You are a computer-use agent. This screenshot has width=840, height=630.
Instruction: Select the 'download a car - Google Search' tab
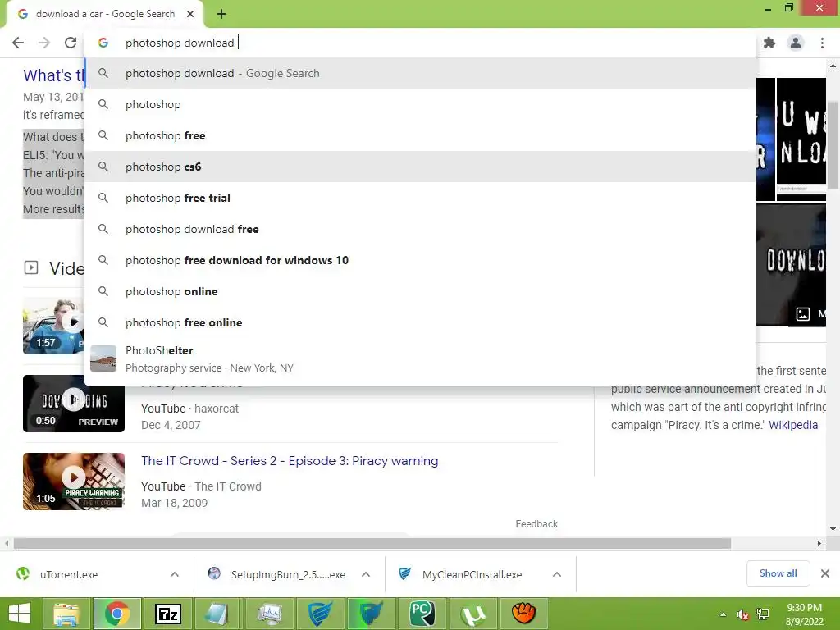tap(104, 14)
